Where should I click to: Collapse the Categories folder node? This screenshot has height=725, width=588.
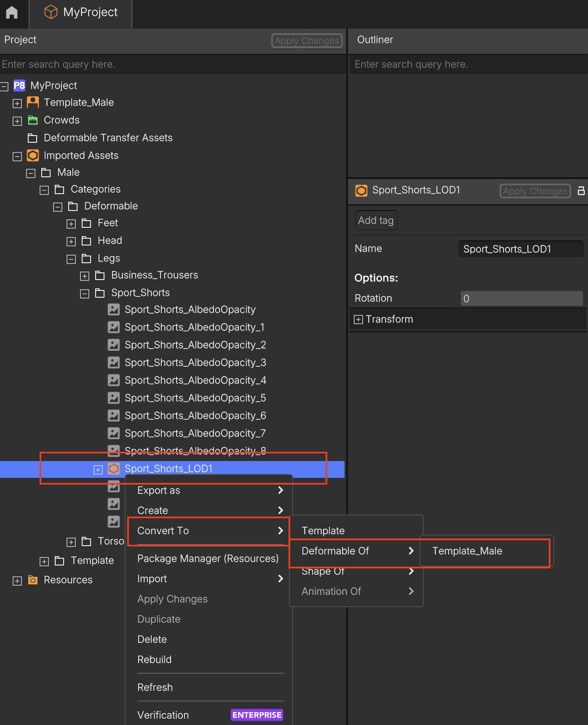44,190
